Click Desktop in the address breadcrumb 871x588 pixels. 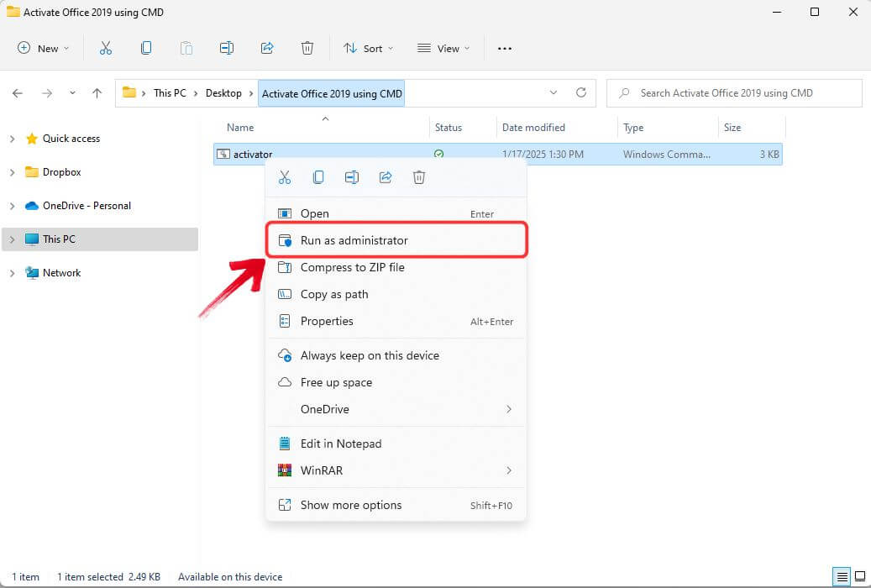pyautogui.click(x=223, y=92)
